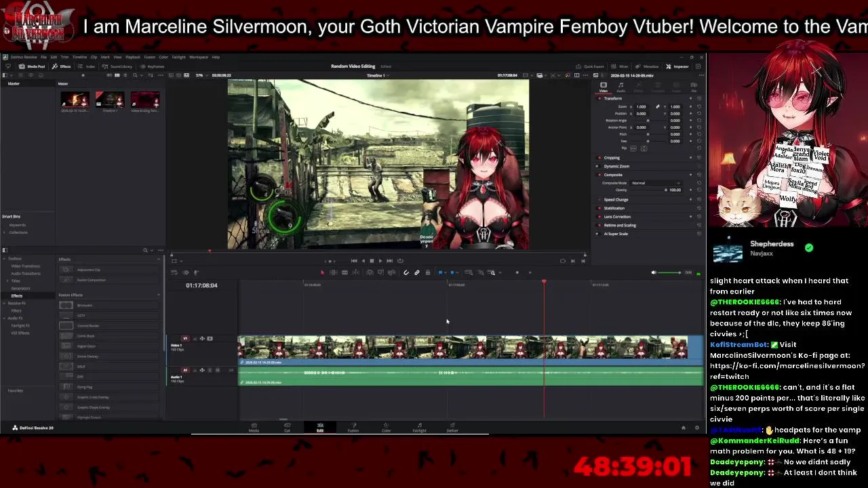Toggle auto track selector on Video 1
Viewport: 868px width, 488px height.
click(202, 338)
